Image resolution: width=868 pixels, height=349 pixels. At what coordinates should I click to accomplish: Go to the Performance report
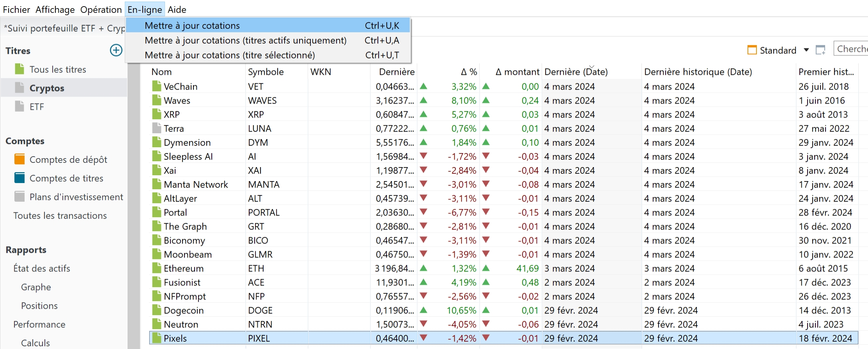39,324
